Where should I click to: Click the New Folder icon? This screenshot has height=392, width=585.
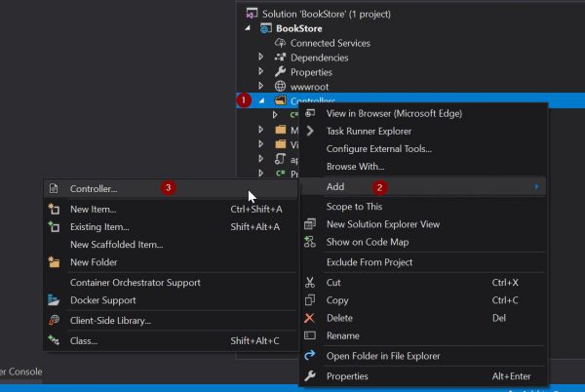click(x=55, y=261)
